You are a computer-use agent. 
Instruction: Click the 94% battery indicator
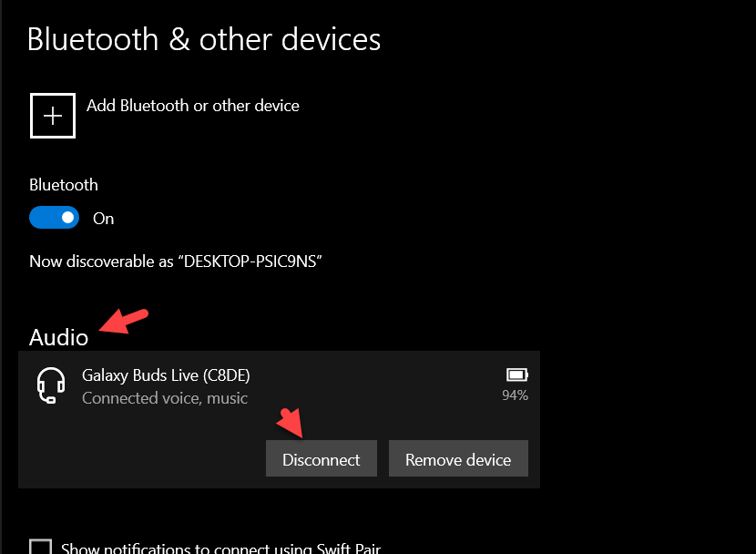pyautogui.click(x=516, y=395)
